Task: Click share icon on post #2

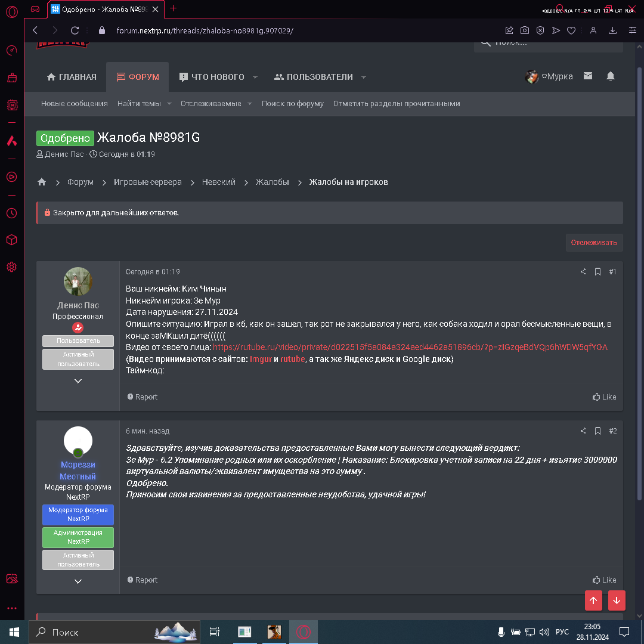Action: coord(583,431)
